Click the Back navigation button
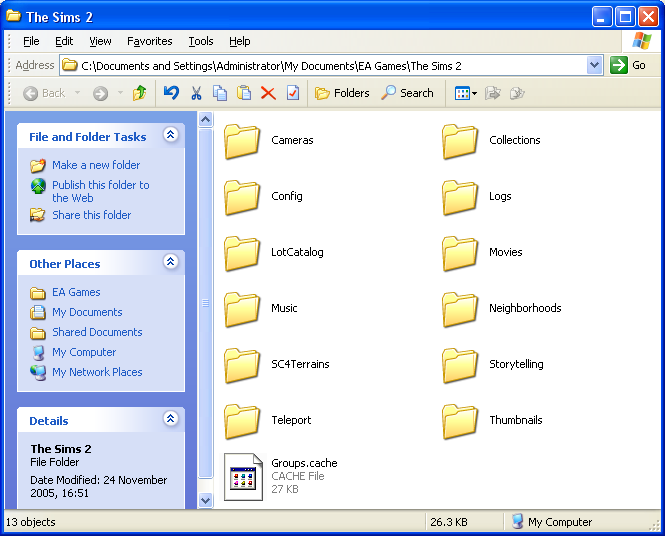The image size is (665, 536). click(44, 93)
